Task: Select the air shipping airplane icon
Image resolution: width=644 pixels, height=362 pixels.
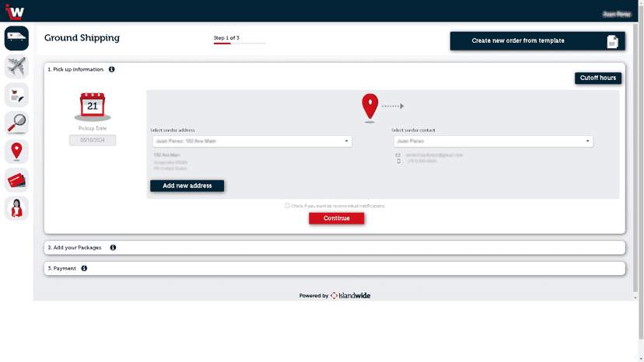Action: pos(16,67)
